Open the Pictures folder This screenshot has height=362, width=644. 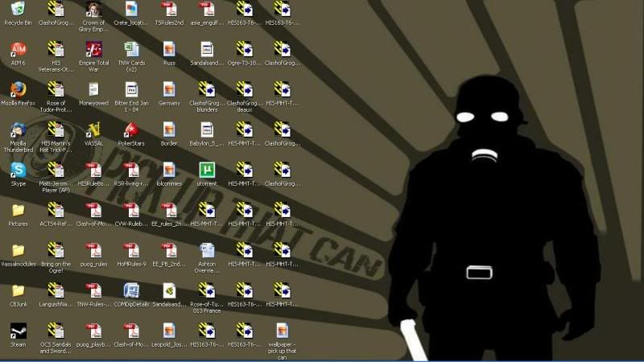(x=18, y=210)
